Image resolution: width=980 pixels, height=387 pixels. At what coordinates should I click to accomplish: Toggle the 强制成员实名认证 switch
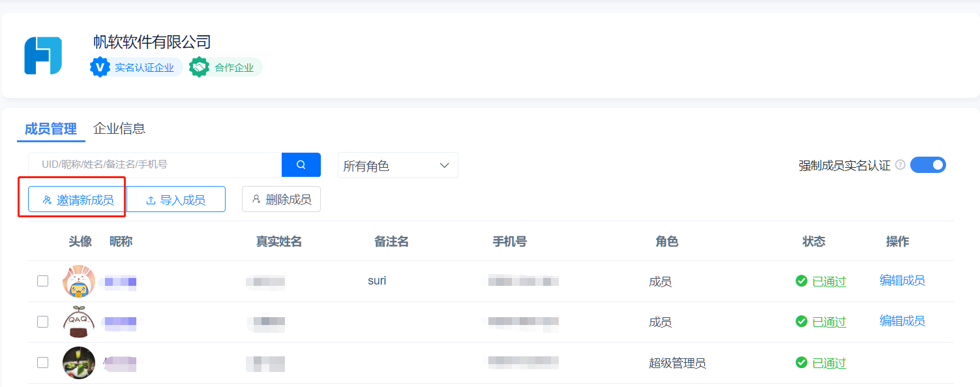[928, 165]
